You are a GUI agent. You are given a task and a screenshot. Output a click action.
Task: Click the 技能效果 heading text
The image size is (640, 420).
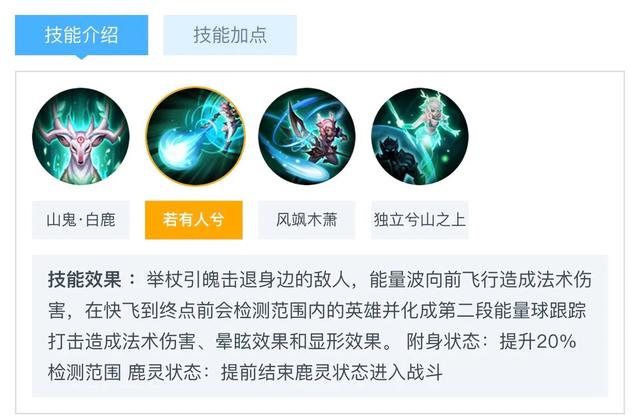coord(85,280)
